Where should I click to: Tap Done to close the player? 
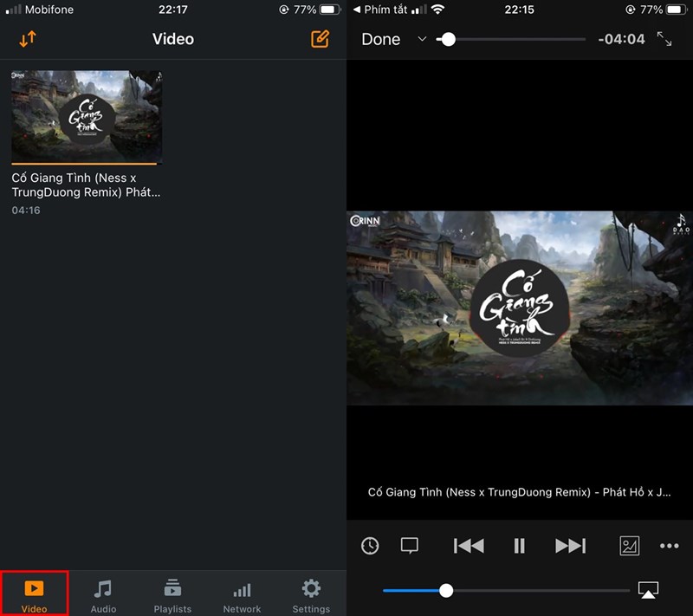coord(380,39)
